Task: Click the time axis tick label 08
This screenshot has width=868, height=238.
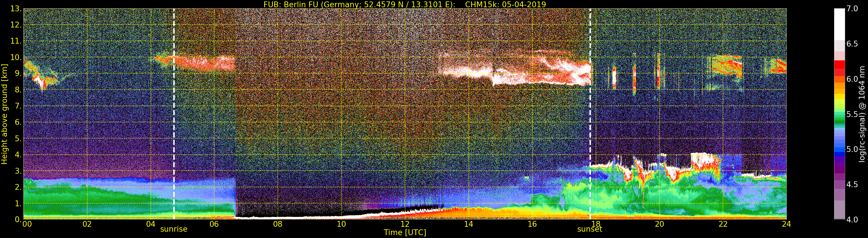Action: coord(278,224)
